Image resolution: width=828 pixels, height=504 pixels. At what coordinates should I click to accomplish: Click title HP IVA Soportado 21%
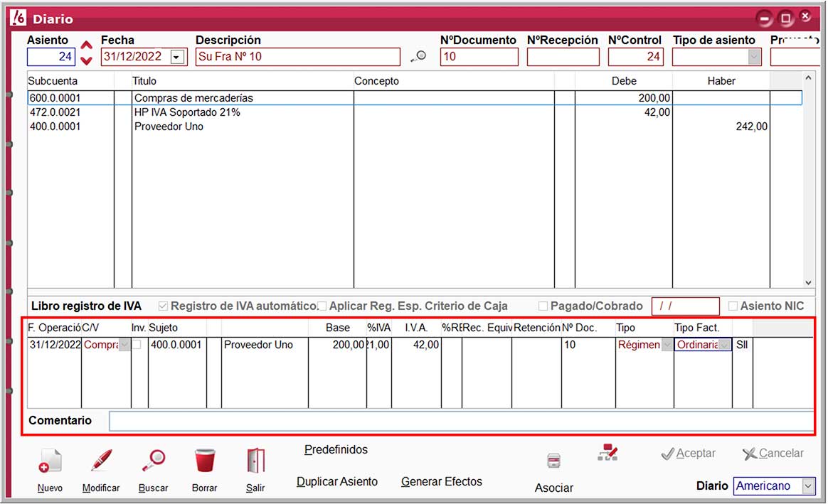[x=188, y=112]
